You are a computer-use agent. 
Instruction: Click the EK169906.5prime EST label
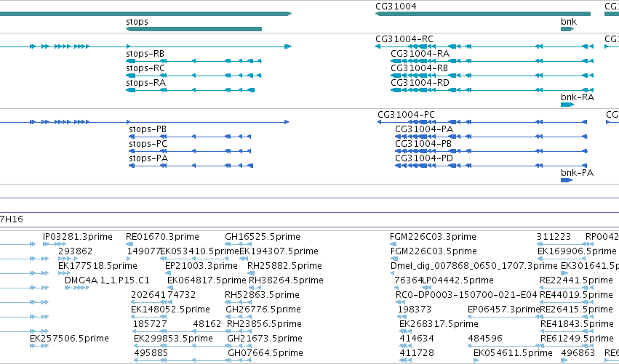577,251
